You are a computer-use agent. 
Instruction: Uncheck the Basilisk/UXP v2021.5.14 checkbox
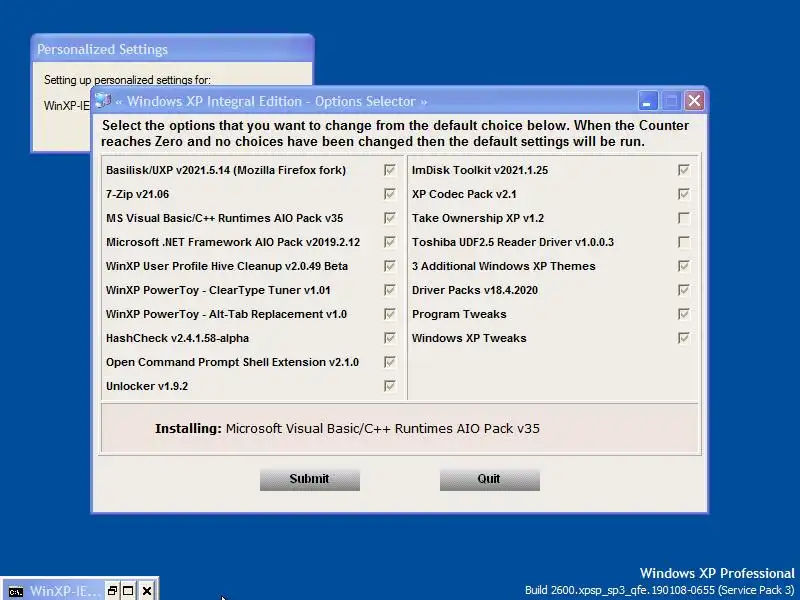pyautogui.click(x=390, y=170)
